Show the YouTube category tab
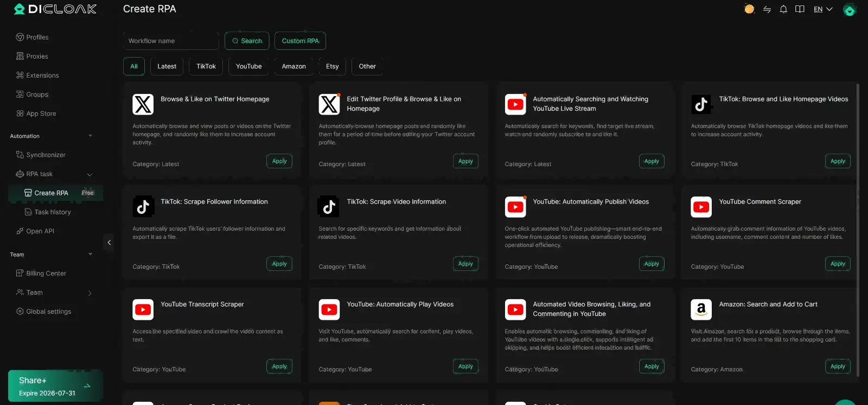 coord(249,66)
